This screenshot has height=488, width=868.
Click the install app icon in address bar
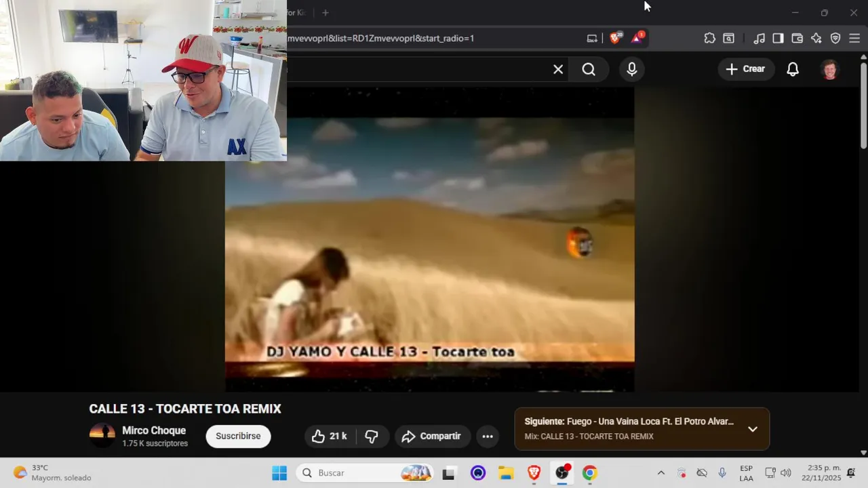tap(592, 38)
